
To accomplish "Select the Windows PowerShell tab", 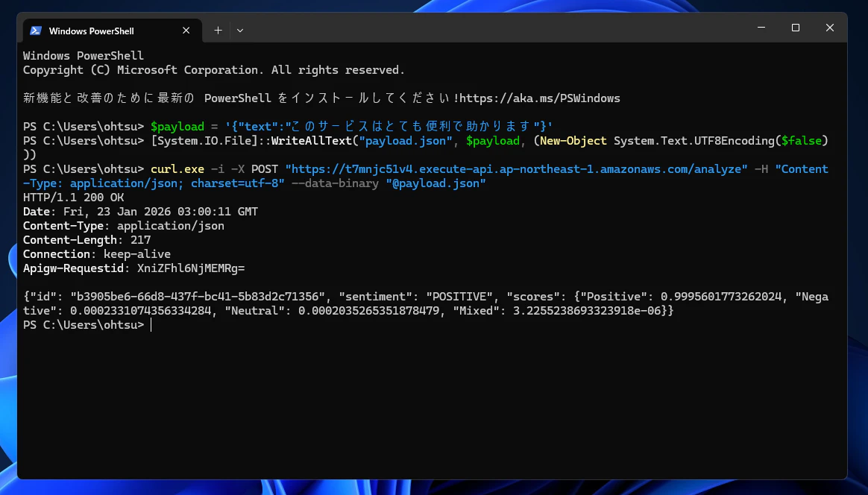I will coord(113,31).
